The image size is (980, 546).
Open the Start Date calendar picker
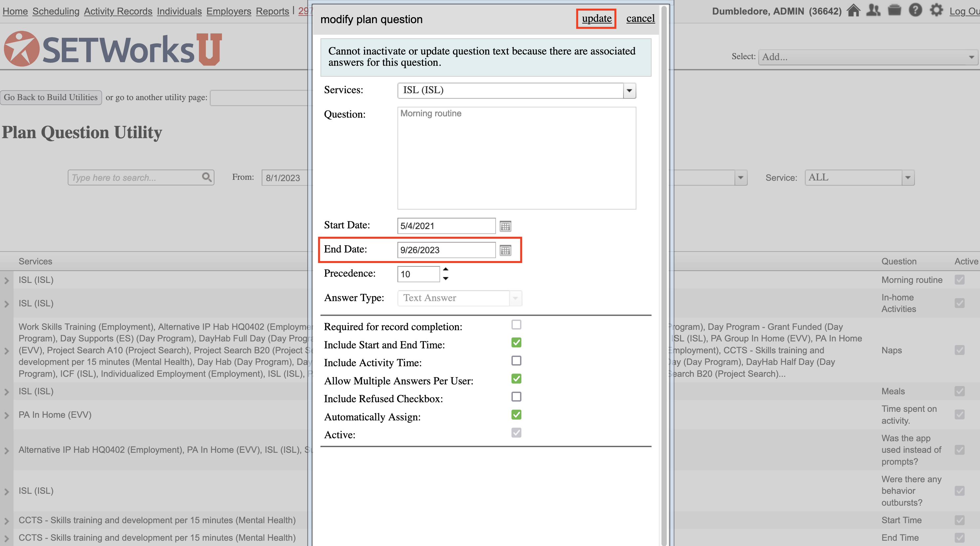[x=505, y=226]
